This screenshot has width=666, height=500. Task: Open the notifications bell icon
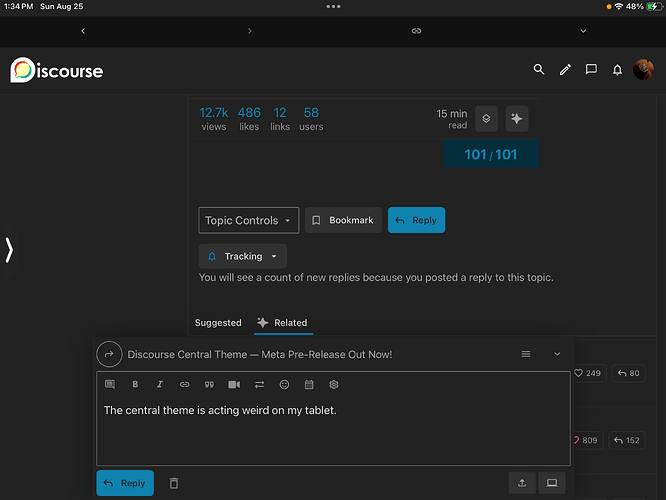coord(617,70)
